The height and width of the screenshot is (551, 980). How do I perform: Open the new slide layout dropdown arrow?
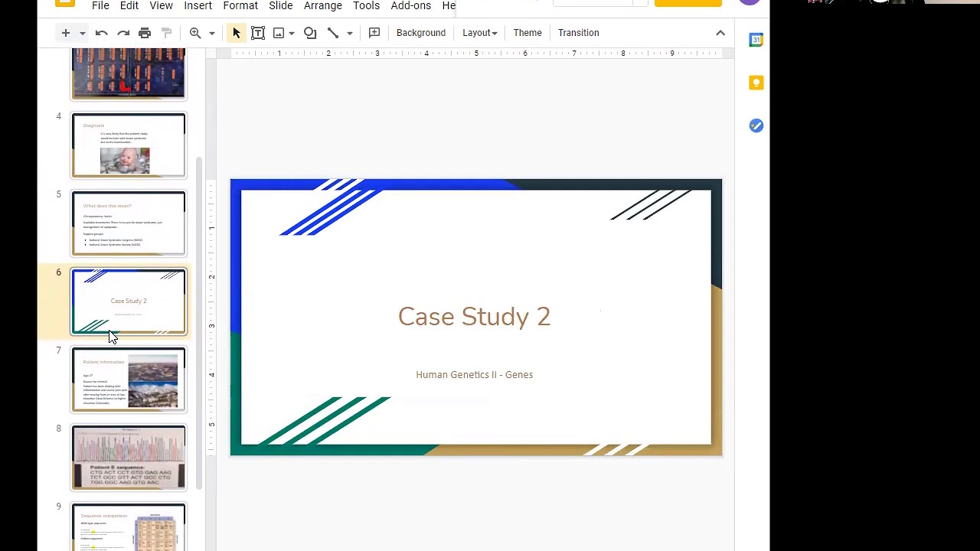82,34
